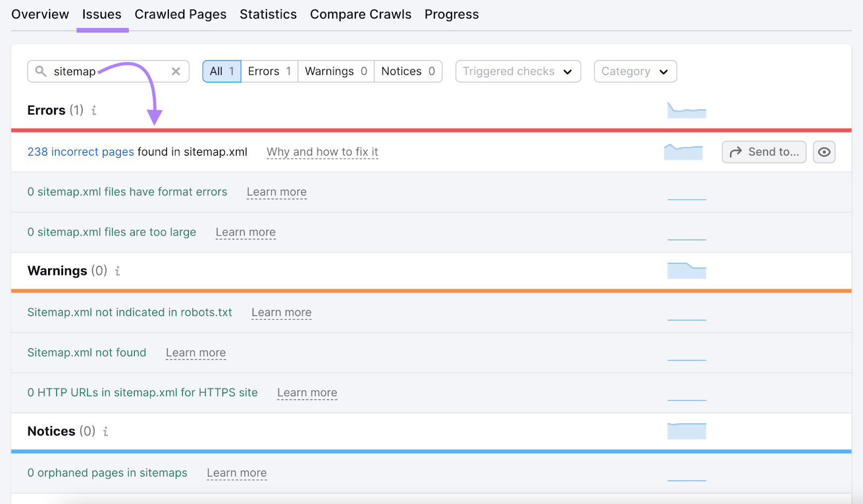Filter issues to show only Warnings
Screen dimensions: 863x504
tap(335, 71)
